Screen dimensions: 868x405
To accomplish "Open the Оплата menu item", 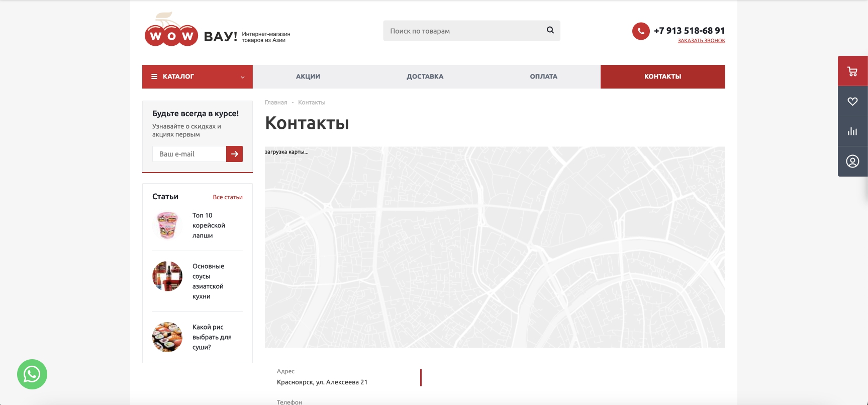I will tap(543, 76).
